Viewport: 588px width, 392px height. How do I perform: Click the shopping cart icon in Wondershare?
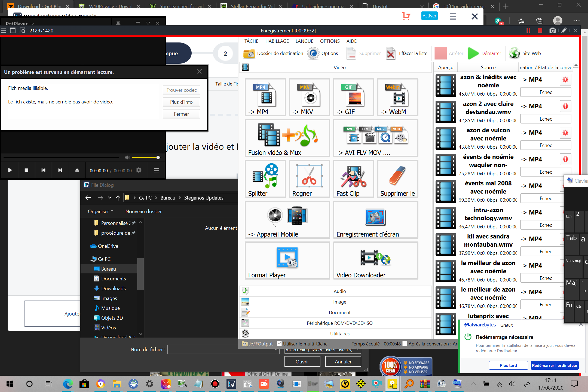406,16
